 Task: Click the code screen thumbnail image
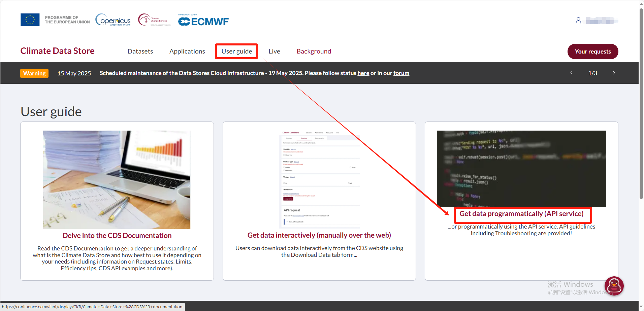521,169
